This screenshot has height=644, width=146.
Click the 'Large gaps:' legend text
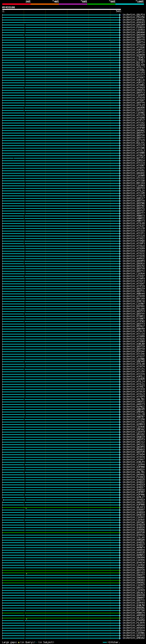(x=10, y=642)
